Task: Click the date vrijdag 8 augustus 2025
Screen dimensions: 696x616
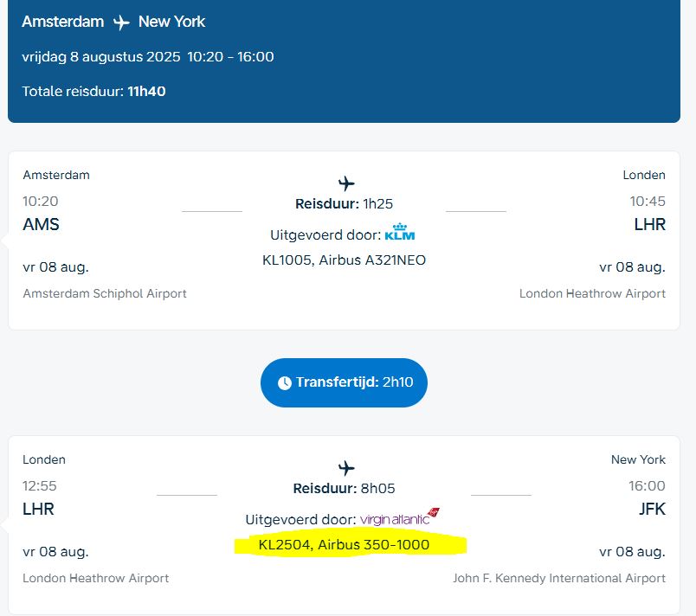Action: click(101, 57)
